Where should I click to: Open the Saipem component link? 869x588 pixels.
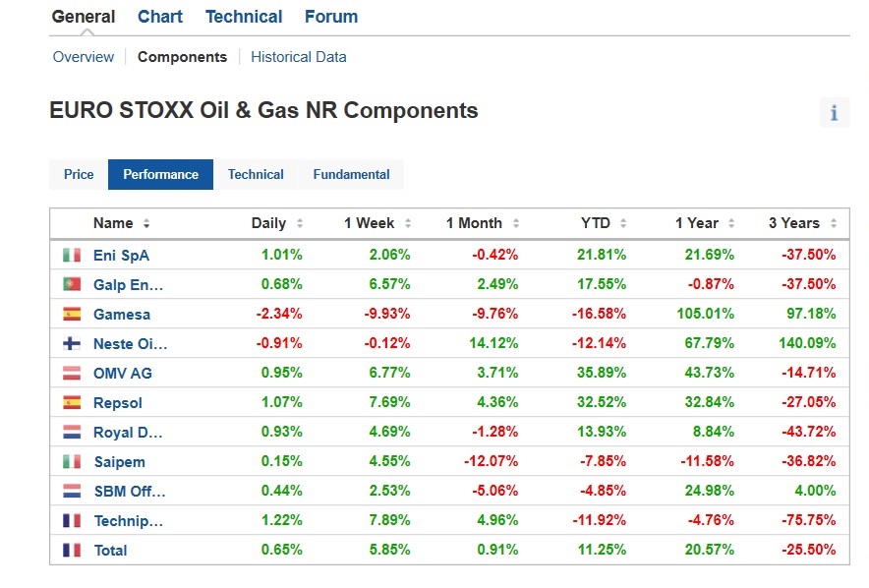(119, 461)
